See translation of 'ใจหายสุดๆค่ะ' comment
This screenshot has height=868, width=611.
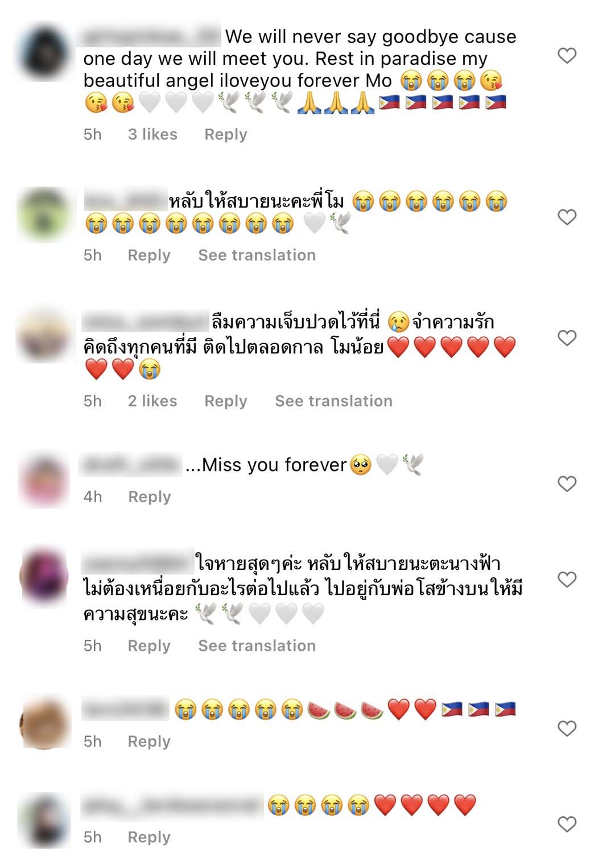pyautogui.click(x=257, y=646)
